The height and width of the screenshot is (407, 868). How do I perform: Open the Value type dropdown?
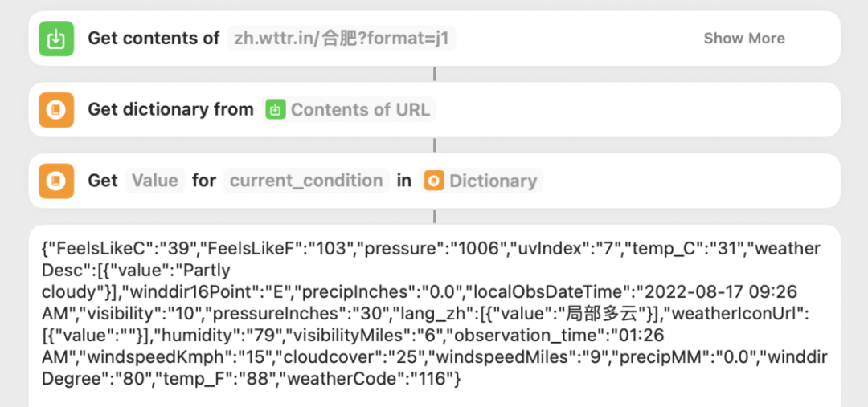154,181
